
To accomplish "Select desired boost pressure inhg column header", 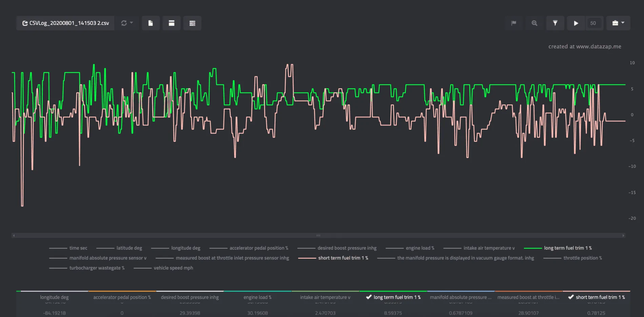I will tap(190, 297).
